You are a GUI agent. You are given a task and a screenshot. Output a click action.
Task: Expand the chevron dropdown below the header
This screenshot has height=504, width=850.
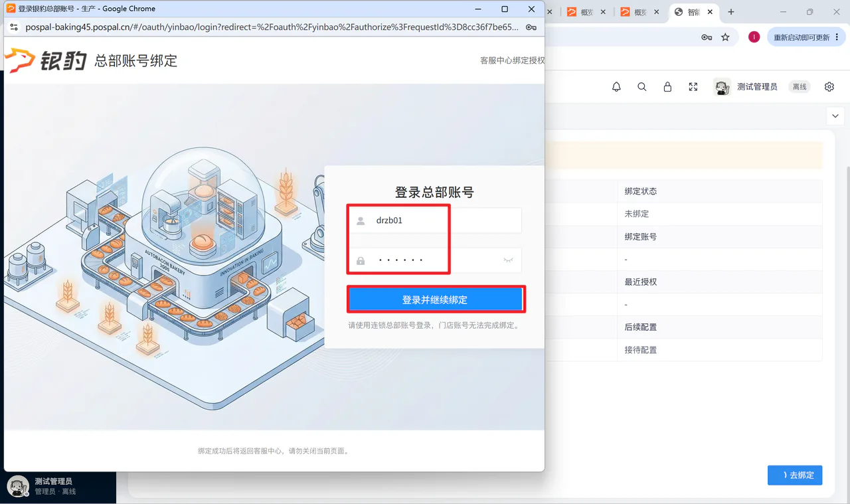click(x=835, y=116)
